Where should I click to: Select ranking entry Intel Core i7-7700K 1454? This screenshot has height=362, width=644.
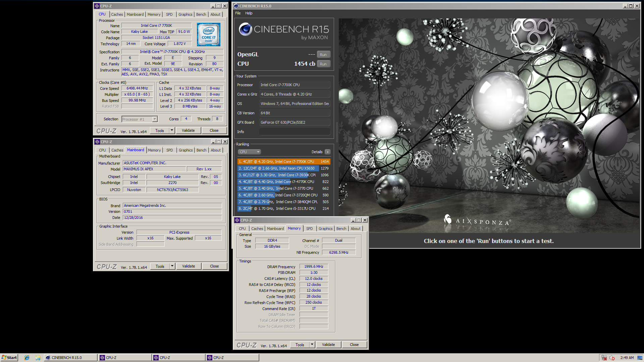pos(284,162)
